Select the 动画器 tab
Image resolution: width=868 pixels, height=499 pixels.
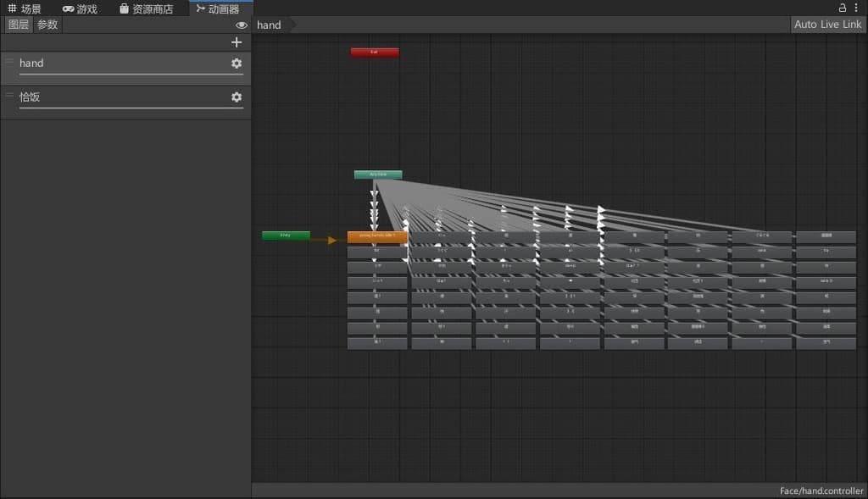(217, 9)
